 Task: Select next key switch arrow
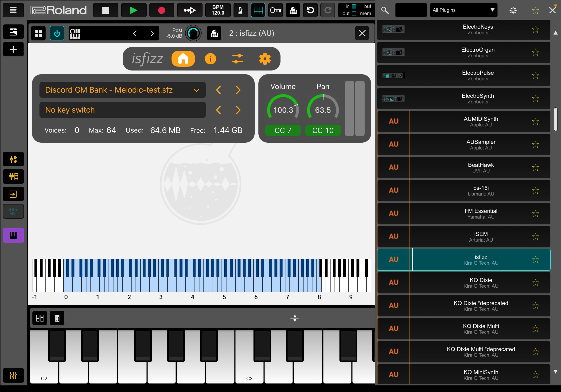238,110
